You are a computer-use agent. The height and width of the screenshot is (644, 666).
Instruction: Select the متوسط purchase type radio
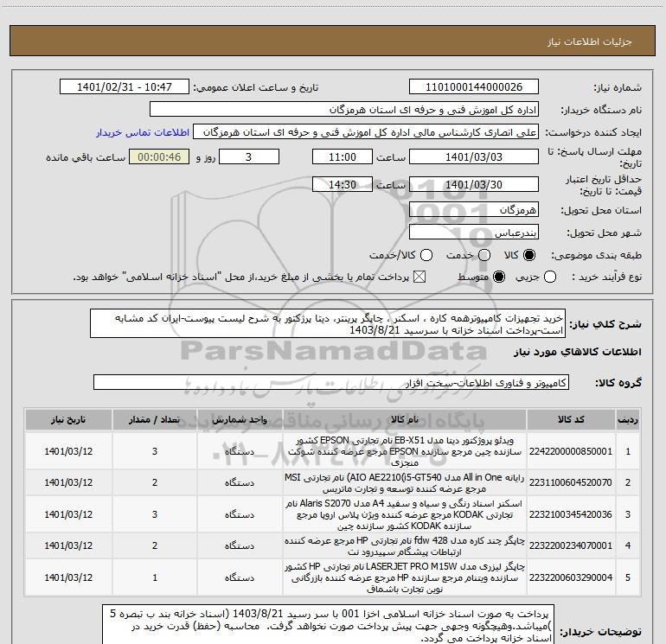coord(499,277)
